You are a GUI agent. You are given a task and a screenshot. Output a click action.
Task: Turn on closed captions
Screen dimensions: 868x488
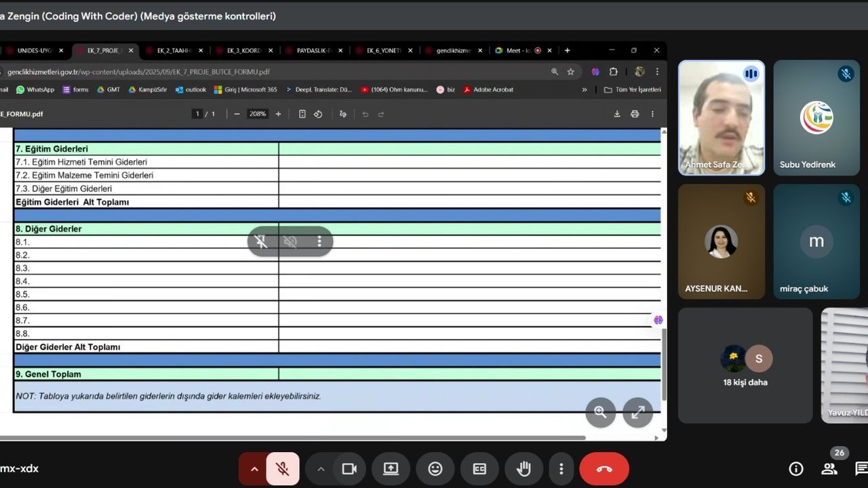479,469
